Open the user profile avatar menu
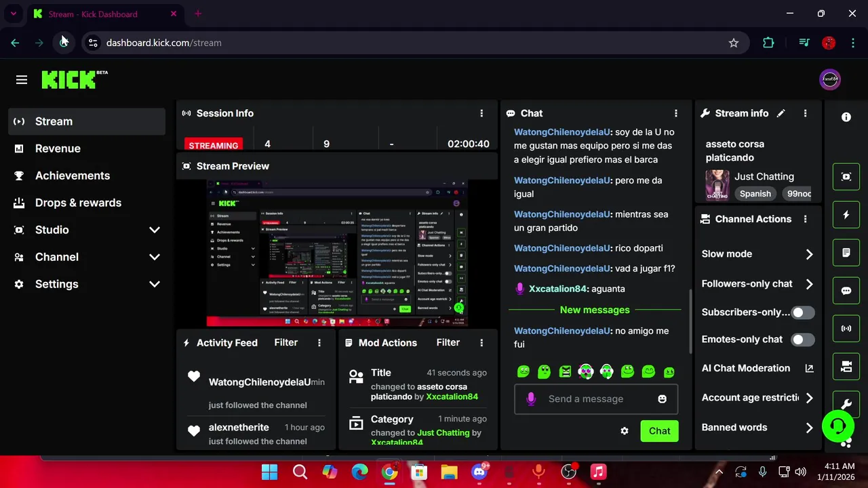Screen dimensions: 868x488 coord(830,79)
